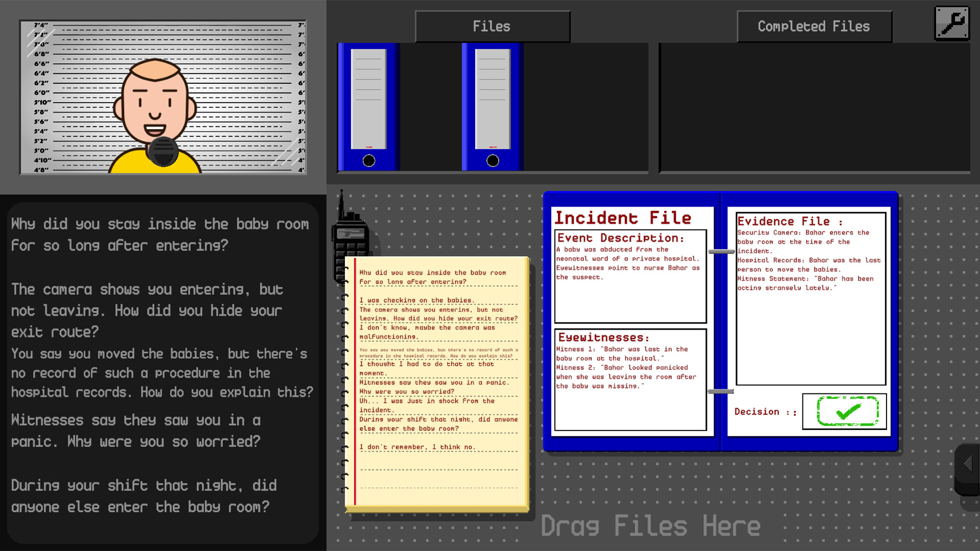Expand the side panel arrow
The height and width of the screenshot is (551, 980).
967,464
